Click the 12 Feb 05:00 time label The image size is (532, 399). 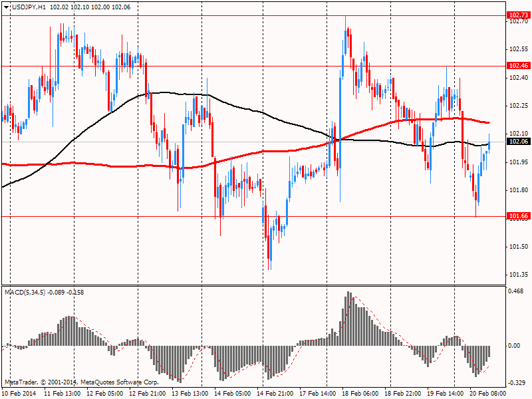(x=105, y=393)
